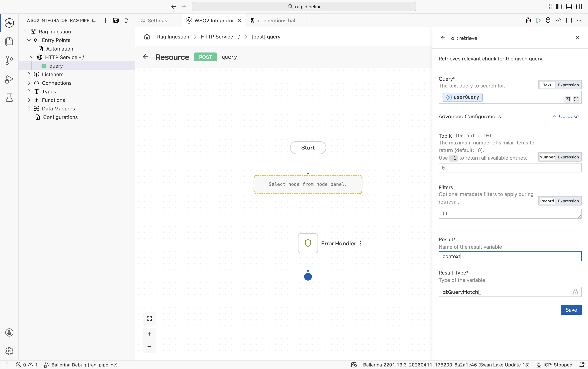Click back arrow in ai : retrieve panel

443,38
